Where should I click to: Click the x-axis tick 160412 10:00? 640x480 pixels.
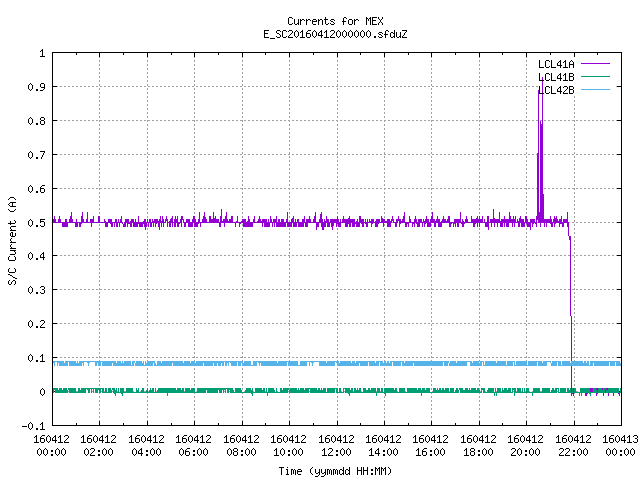click(288, 445)
